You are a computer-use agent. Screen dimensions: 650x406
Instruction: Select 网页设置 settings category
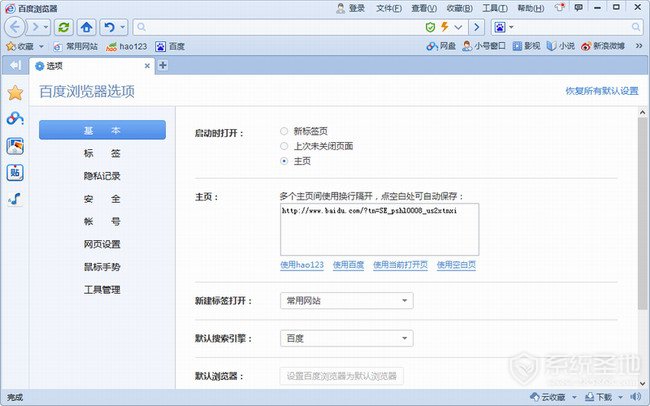(102, 244)
